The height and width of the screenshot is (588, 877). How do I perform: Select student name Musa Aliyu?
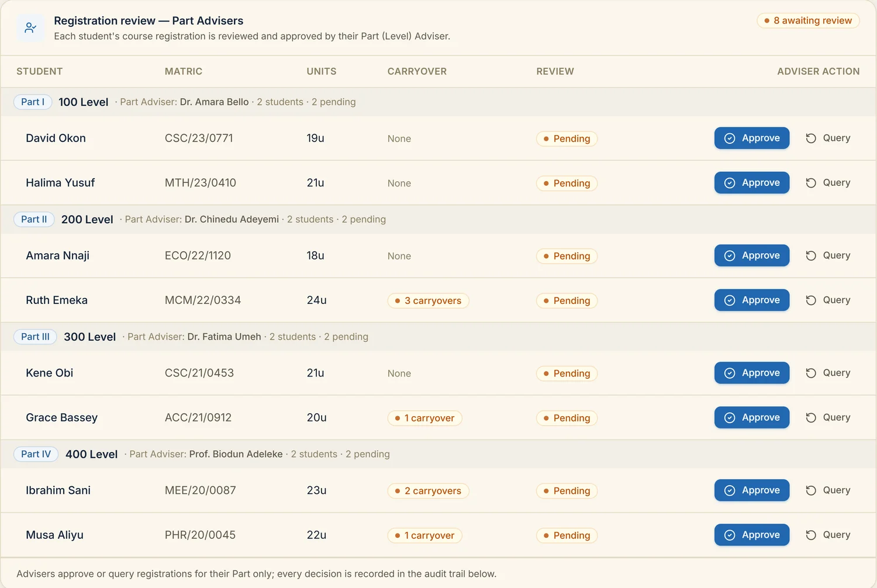pos(54,535)
